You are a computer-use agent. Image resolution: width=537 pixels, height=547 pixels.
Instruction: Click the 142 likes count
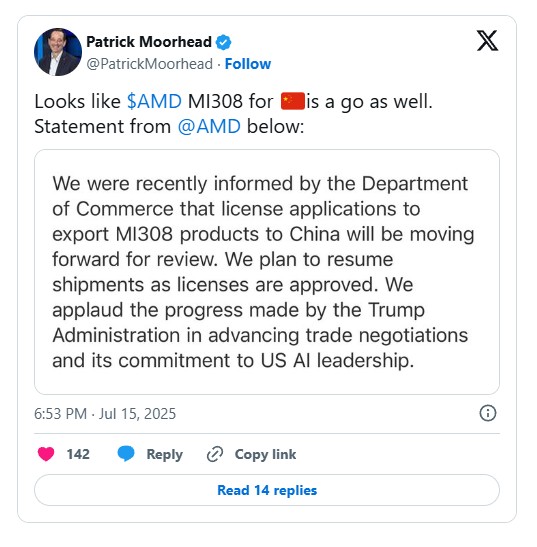click(x=78, y=454)
